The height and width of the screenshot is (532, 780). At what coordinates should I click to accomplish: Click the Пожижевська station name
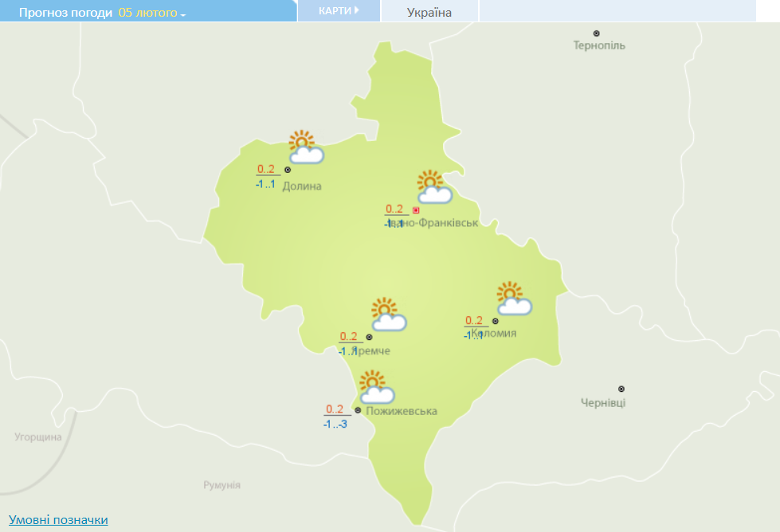[x=402, y=411]
